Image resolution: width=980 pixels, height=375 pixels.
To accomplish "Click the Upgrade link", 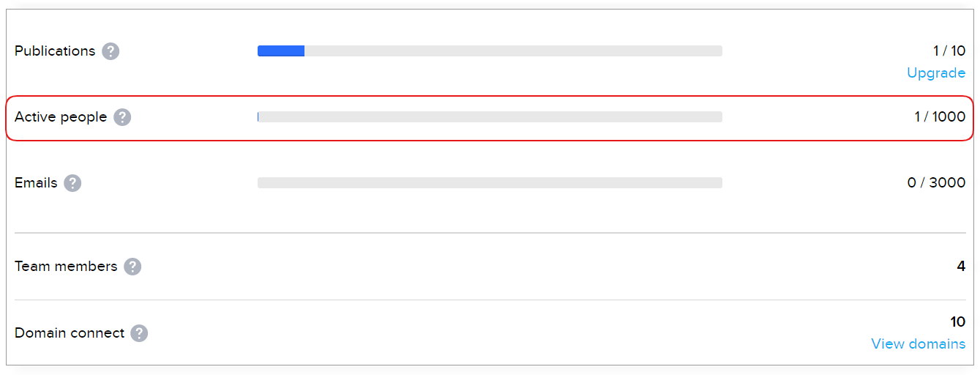I will coord(936,73).
